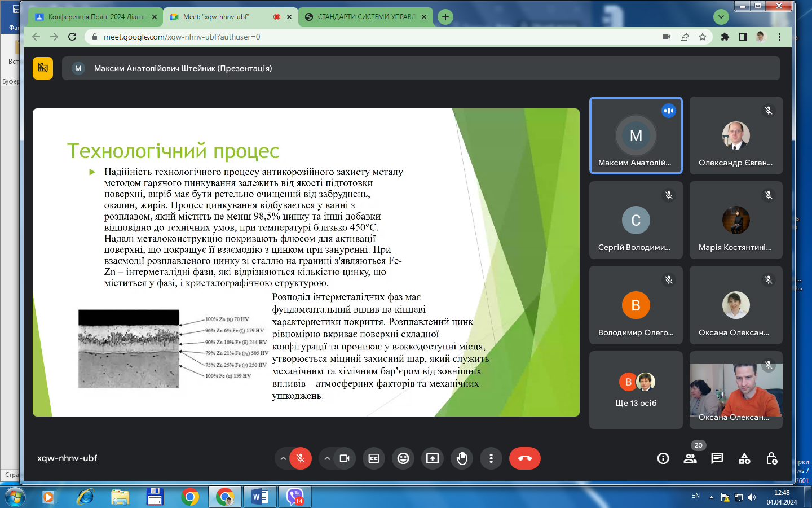The height and width of the screenshot is (508, 812).
Task: Open the activities panel
Action: [x=744, y=458]
